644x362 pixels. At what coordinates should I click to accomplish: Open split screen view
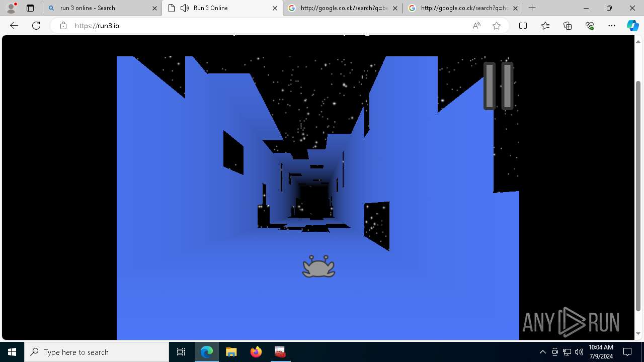click(523, 26)
